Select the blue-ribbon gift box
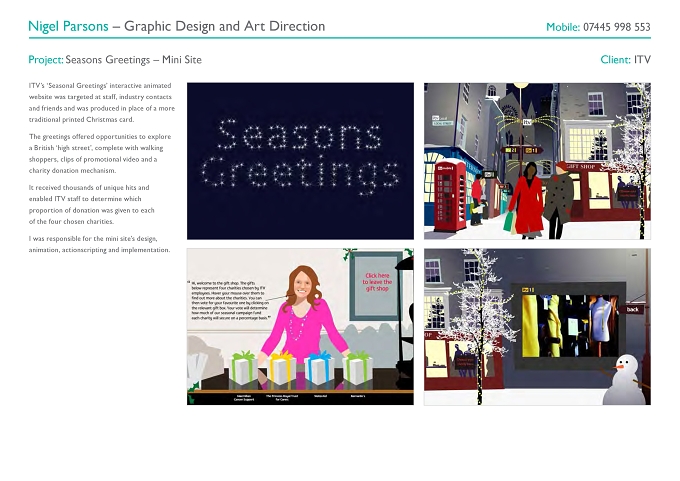Viewport: 680px width, 481px height. click(319, 367)
